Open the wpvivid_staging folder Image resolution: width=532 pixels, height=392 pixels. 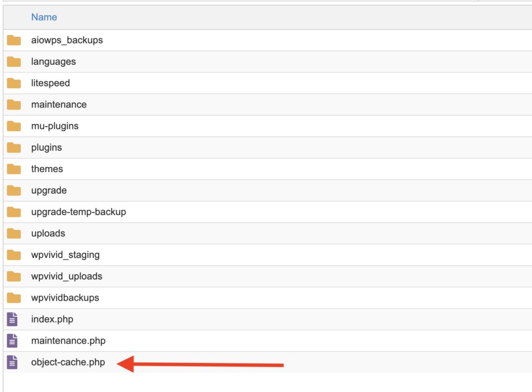coord(65,255)
